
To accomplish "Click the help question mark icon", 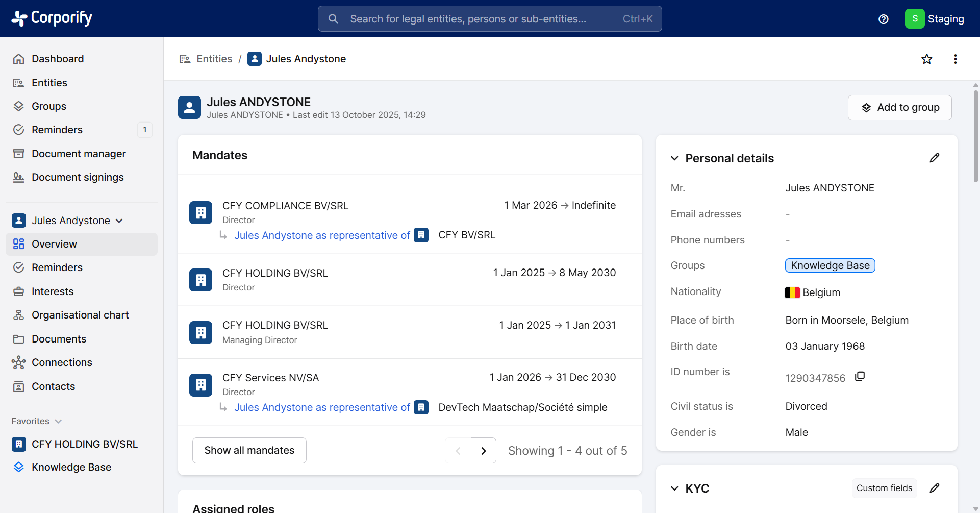I will pos(883,19).
